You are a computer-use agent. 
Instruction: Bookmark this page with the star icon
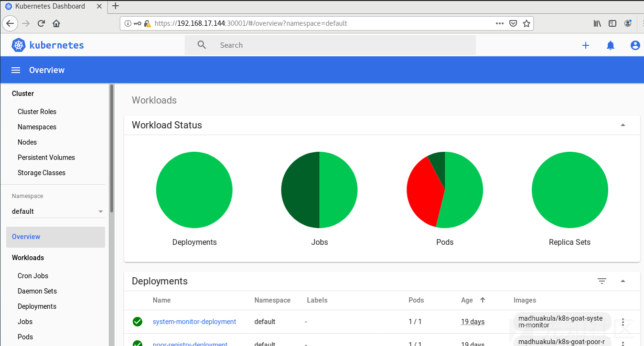(x=526, y=23)
